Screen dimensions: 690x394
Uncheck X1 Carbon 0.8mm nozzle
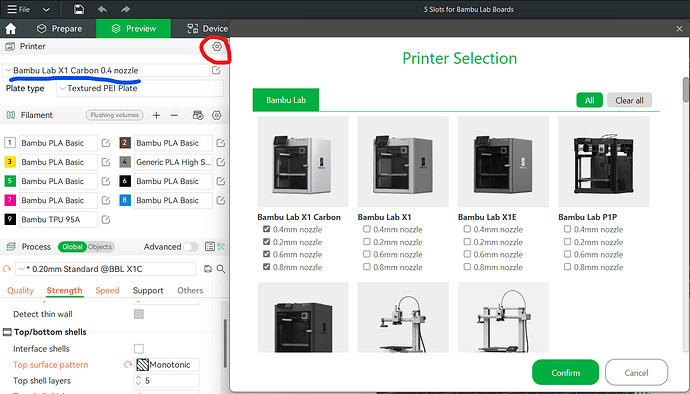266,267
